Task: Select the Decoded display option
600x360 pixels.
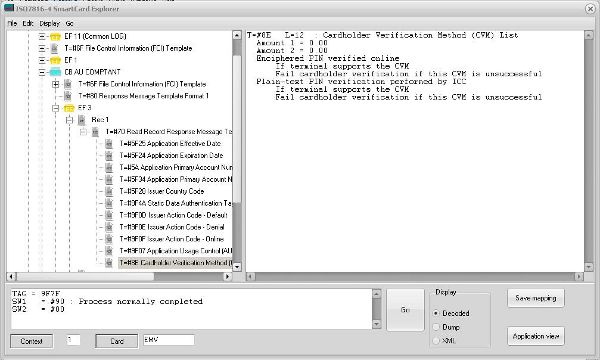Action: (436, 313)
